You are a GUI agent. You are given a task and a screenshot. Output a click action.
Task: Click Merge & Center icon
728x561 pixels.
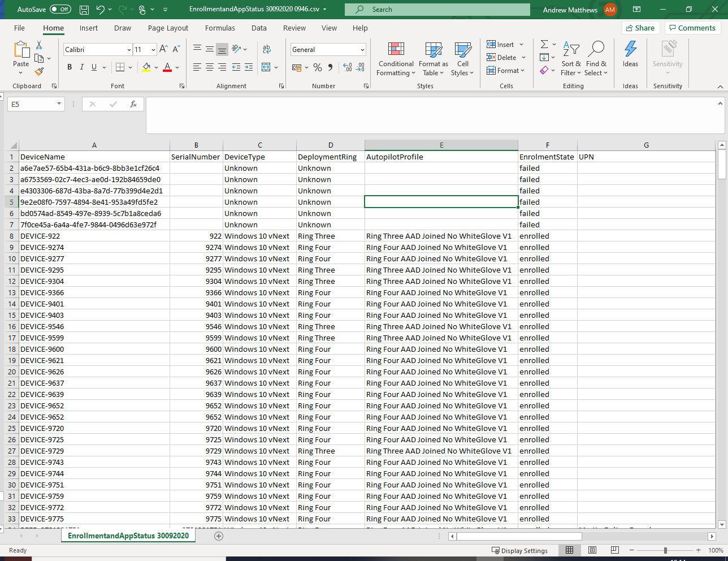click(266, 67)
